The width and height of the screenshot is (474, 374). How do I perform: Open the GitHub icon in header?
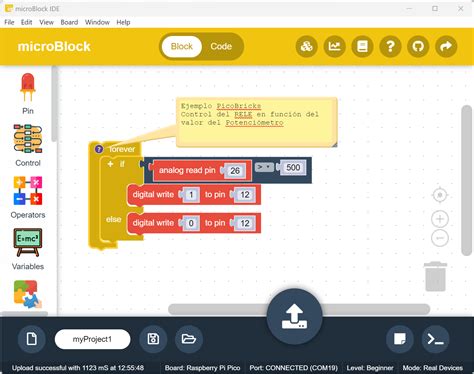pyautogui.click(x=418, y=46)
